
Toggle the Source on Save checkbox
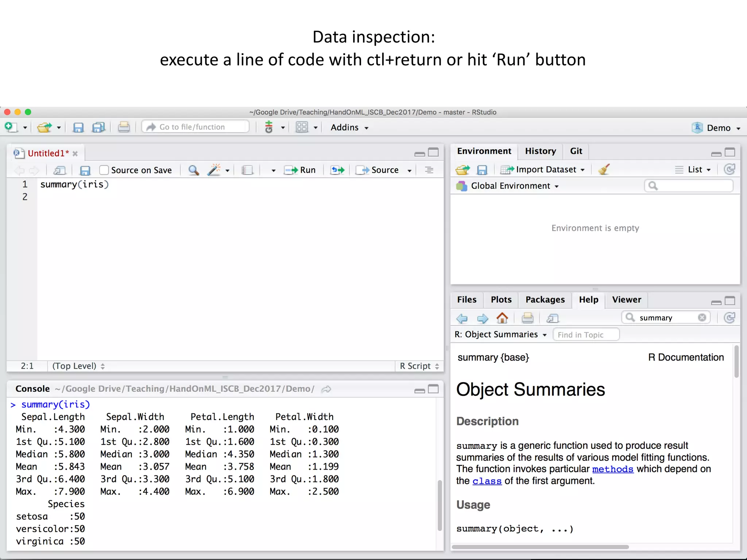tap(104, 170)
